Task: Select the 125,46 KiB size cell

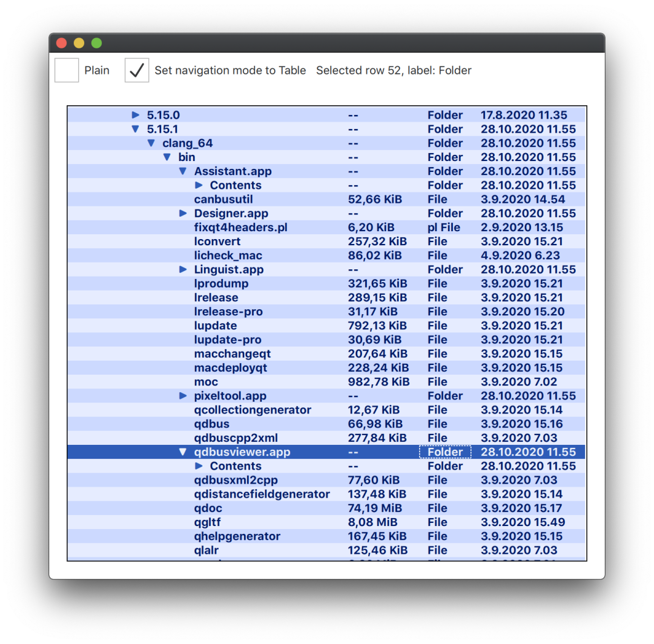Action: (377, 550)
